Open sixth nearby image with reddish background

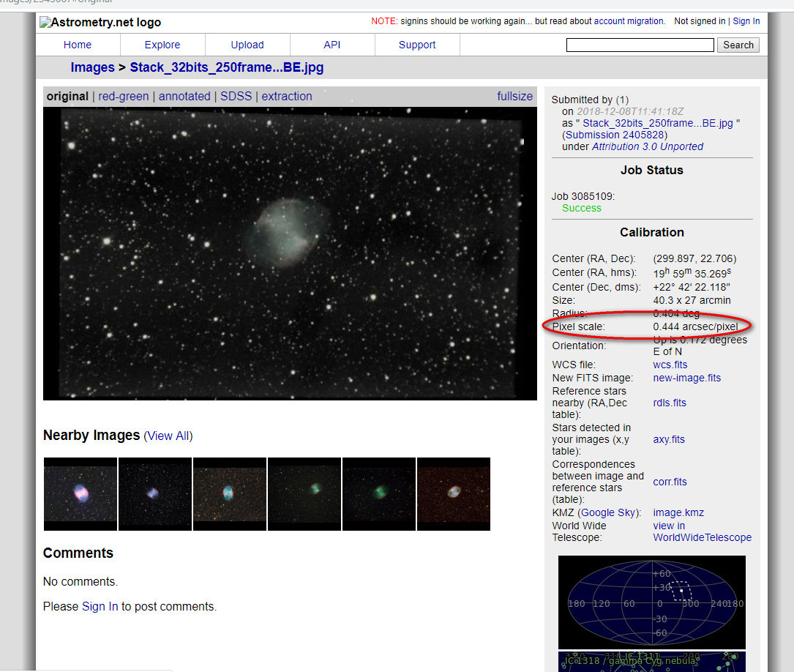click(453, 493)
